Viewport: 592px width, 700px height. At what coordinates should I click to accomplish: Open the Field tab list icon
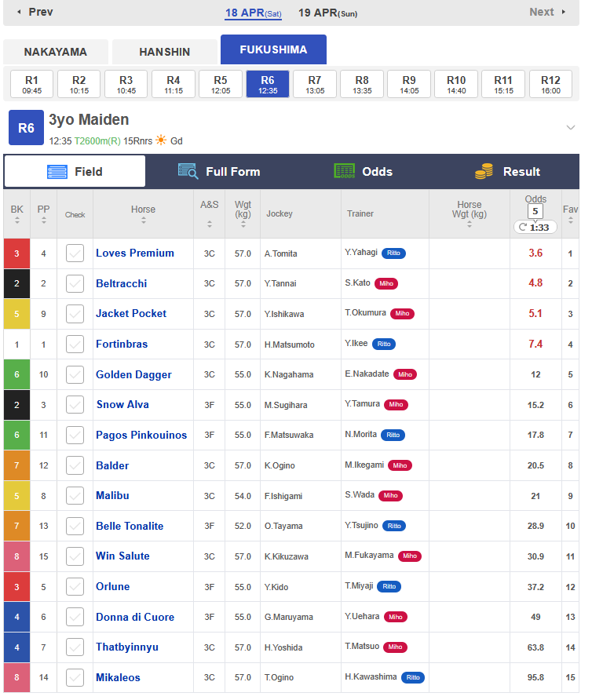click(57, 172)
